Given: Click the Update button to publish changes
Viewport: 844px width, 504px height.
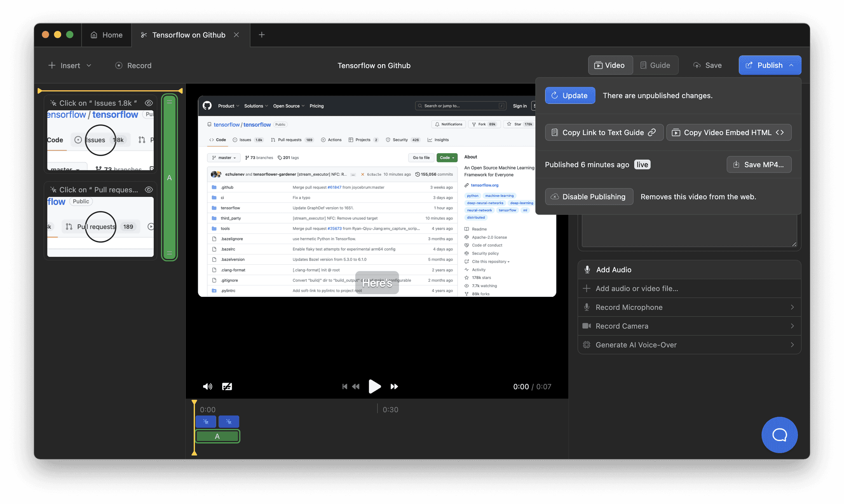Looking at the screenshot, I should pos(570,95).
